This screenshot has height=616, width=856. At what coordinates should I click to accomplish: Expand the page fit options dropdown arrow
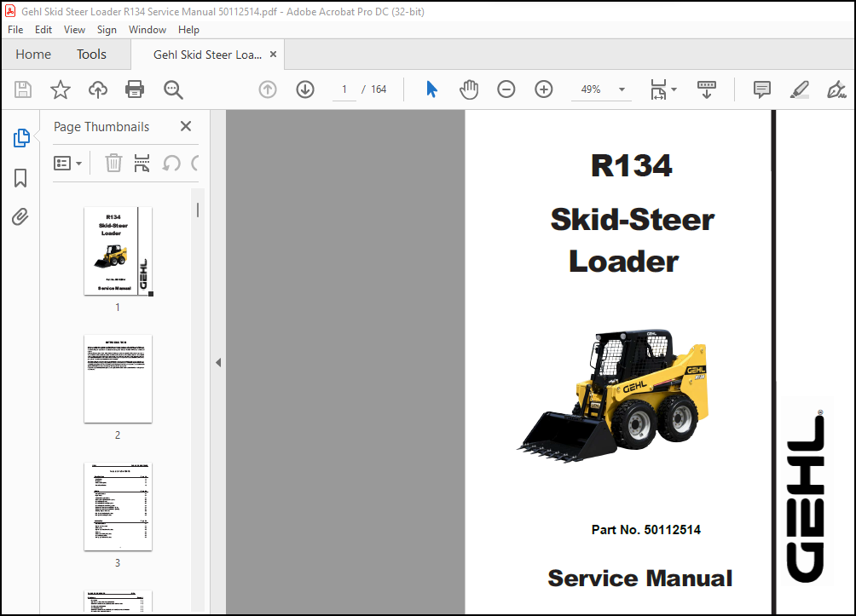point(674,89)
